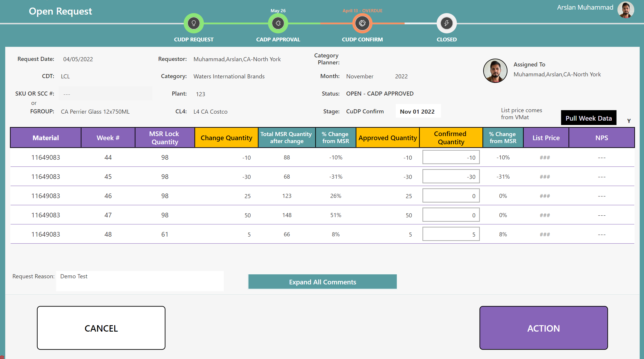Click the List Price column header
Viewport: 644px width, 359px height.
coord(546,138)
